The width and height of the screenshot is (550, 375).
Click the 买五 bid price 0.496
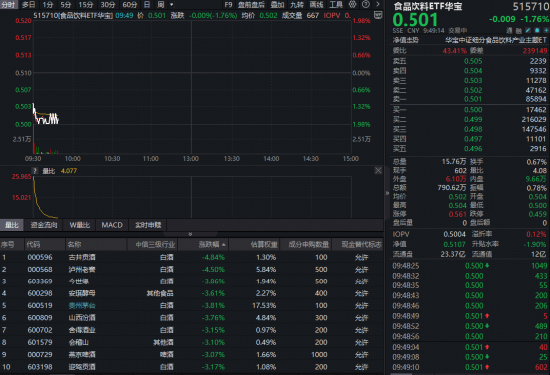473,149
